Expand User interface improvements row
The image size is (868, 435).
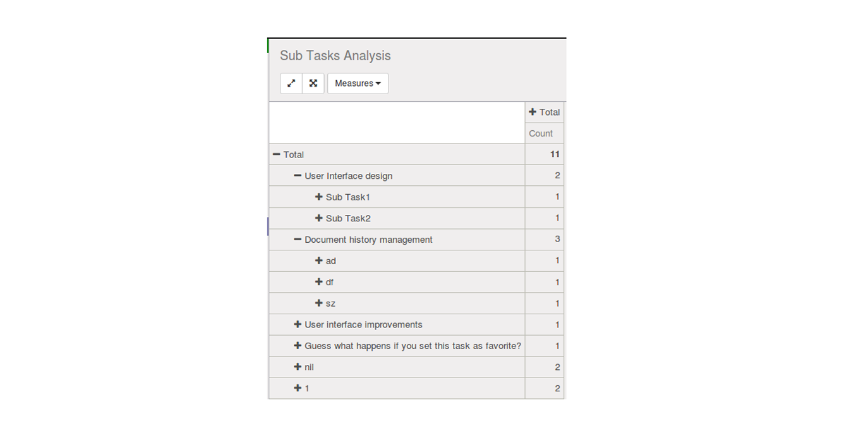point(298,324)
